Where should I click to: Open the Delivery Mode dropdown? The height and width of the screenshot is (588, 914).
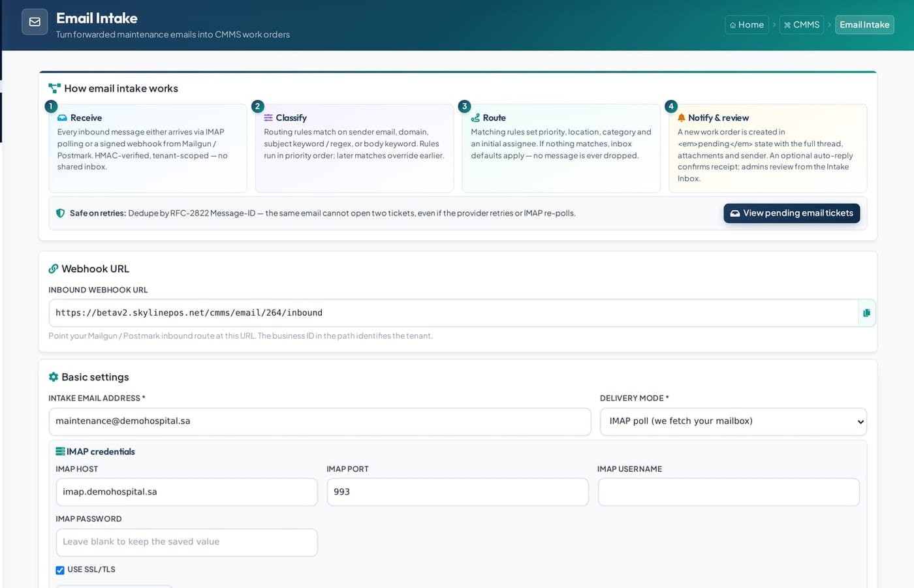click(x=733, y=422)
